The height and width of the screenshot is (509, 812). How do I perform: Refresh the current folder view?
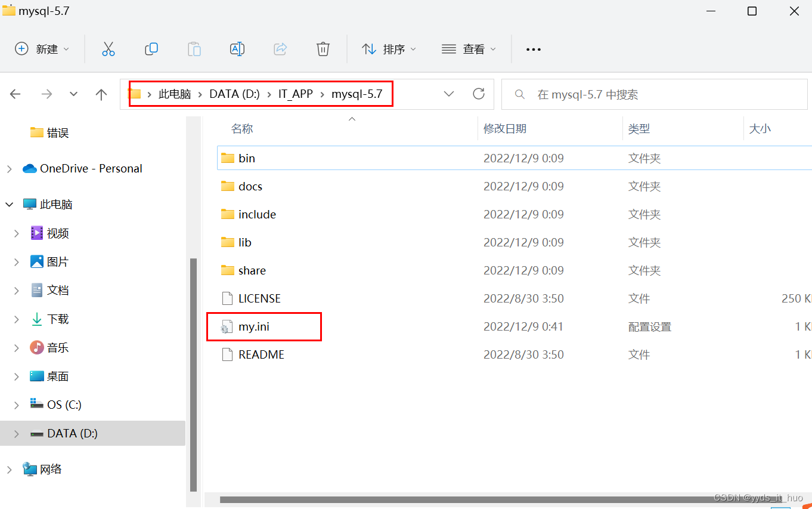coord(478,94)
